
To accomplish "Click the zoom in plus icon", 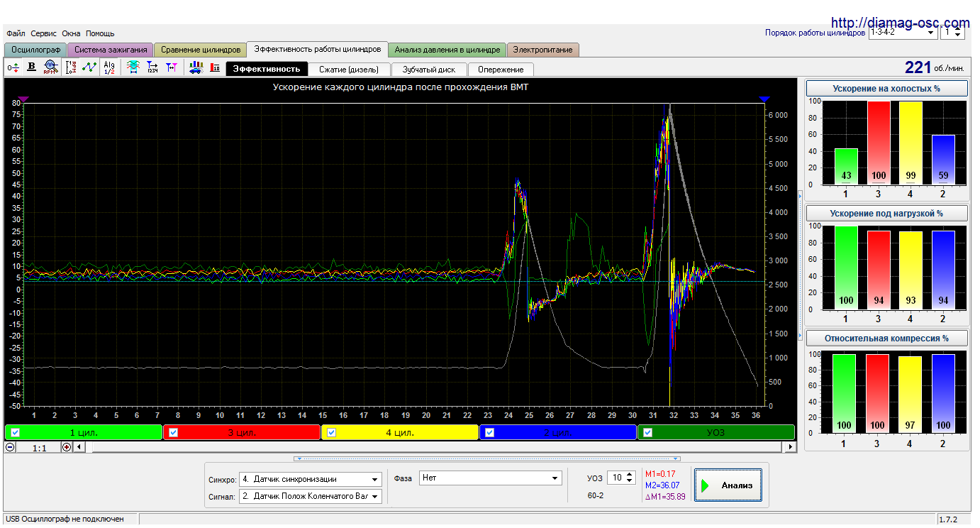I will click(67, 447).
